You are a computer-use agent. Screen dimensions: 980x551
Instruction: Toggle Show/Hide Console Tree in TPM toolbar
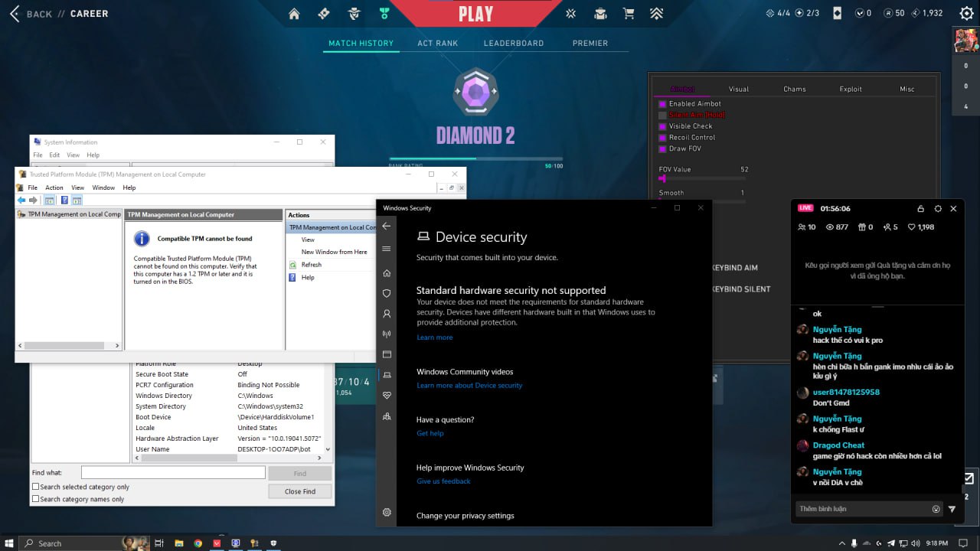(x=49, y=201)
